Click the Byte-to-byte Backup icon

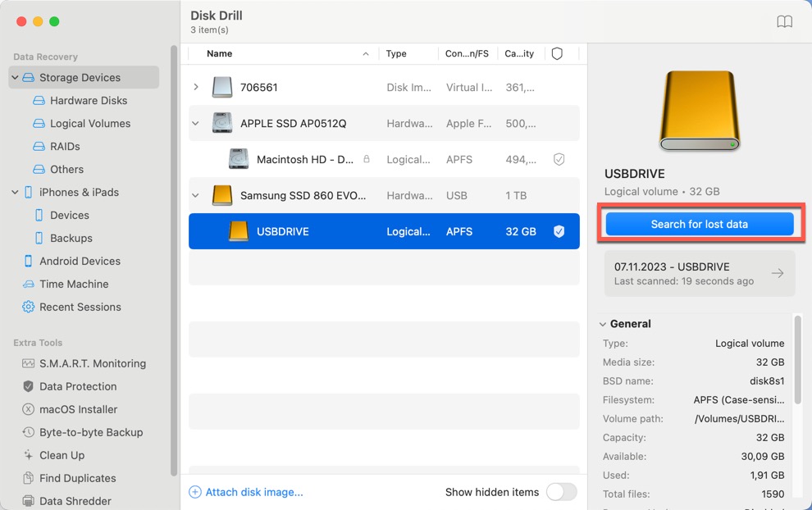click(29, 432)
